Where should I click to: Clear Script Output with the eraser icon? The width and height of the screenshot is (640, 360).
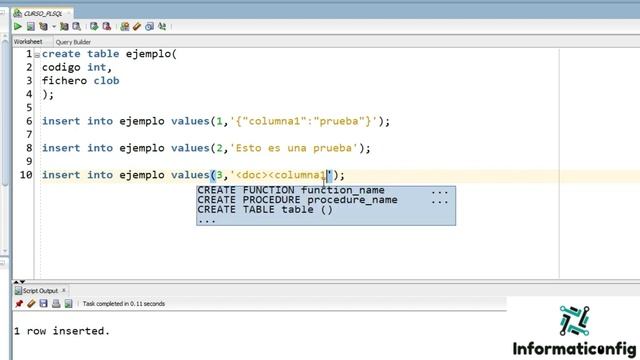pos(31,304)
